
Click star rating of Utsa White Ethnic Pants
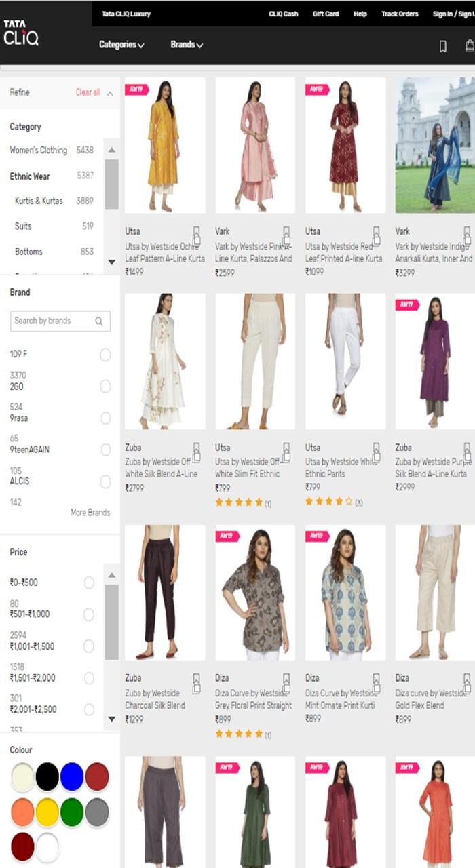pyautogui.click(x=329, y=502)
